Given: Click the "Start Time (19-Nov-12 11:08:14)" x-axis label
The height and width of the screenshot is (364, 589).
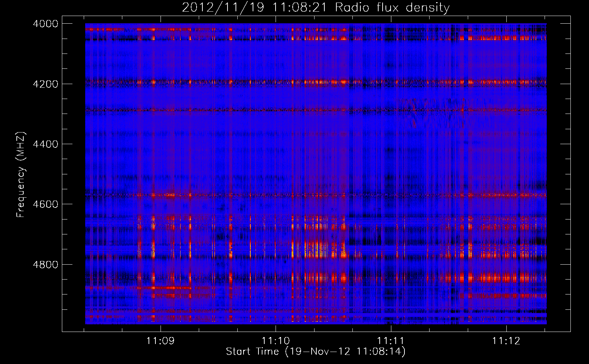Looking at the screenshot, I should tap(316, 352).
